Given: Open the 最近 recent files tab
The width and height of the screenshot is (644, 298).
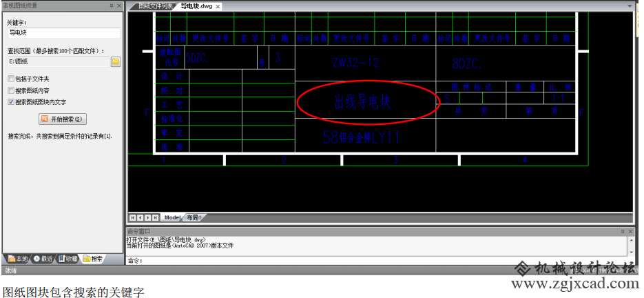Looking at the screenshot, I should tap(43, 259).
